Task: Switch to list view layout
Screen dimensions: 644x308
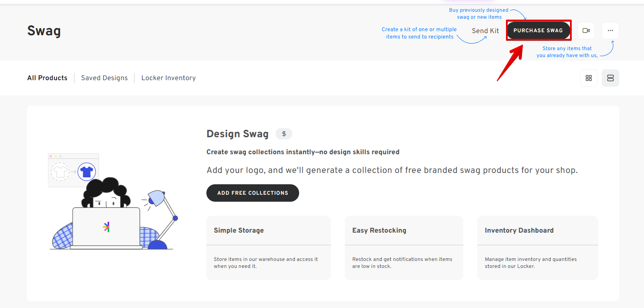Action: click(610, 78)
